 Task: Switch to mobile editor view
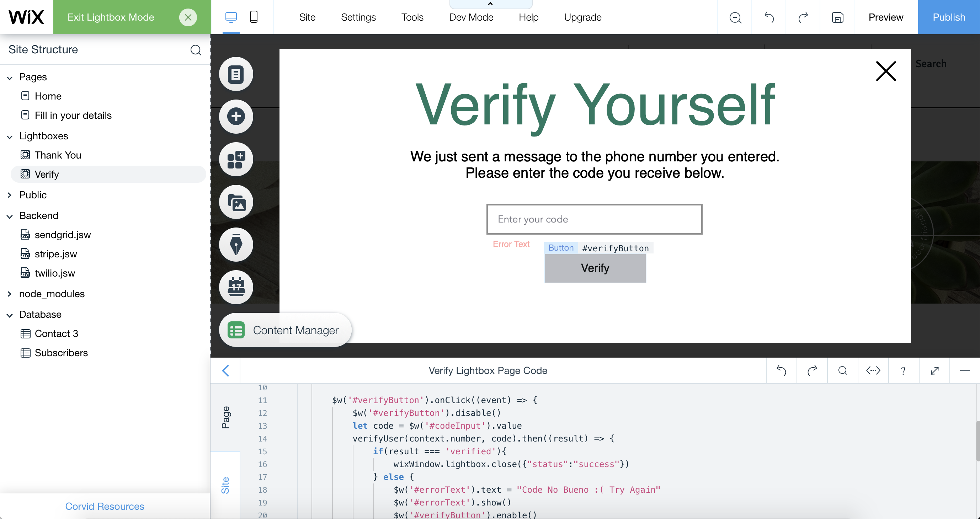pos(254,17)
